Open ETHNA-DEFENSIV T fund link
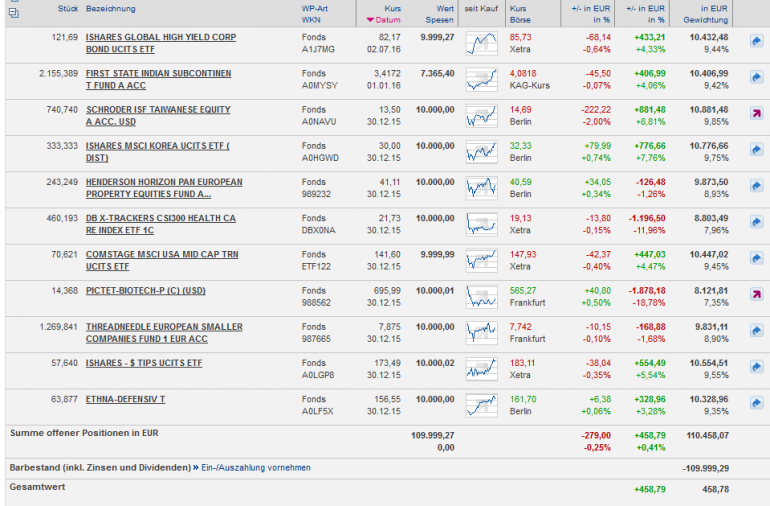 [x=125, y=399]
